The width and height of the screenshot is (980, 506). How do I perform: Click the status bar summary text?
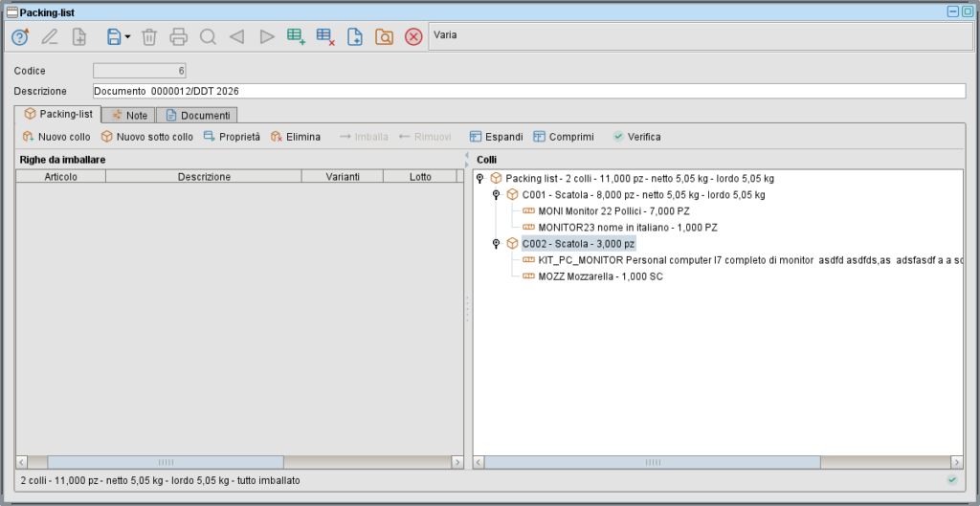(161, 480)
